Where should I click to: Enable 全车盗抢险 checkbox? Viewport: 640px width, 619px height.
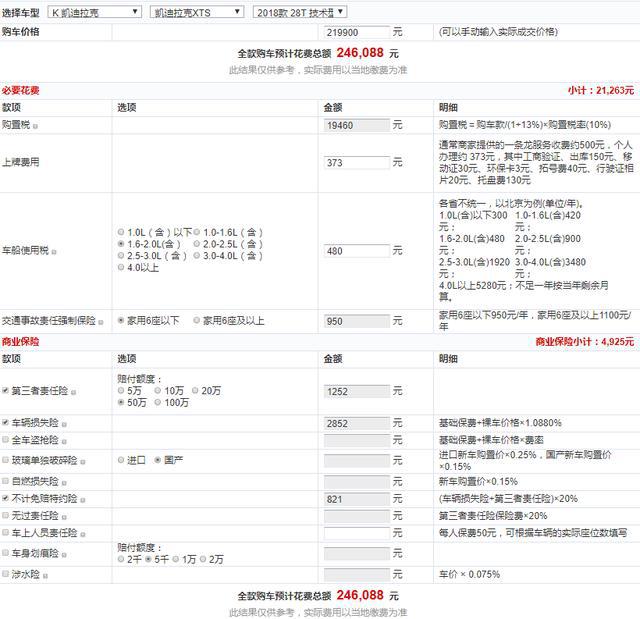coord(5,439)
